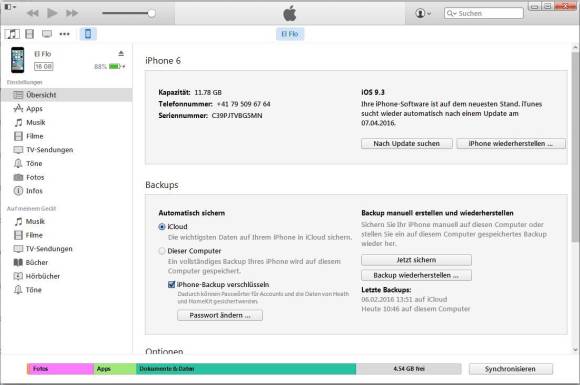Click the Kapazität value 11,78 GB

tap(208, 92)
